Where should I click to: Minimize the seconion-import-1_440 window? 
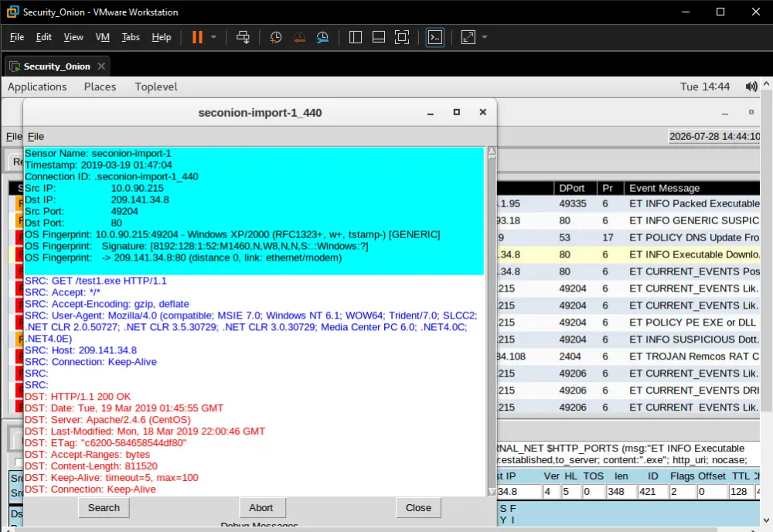tap(431, 113)
